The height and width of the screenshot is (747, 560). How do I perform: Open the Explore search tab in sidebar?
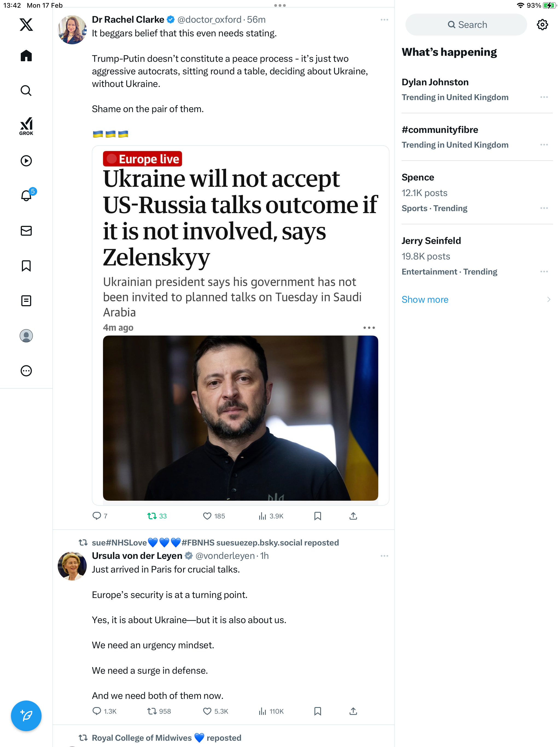[26, 91]
